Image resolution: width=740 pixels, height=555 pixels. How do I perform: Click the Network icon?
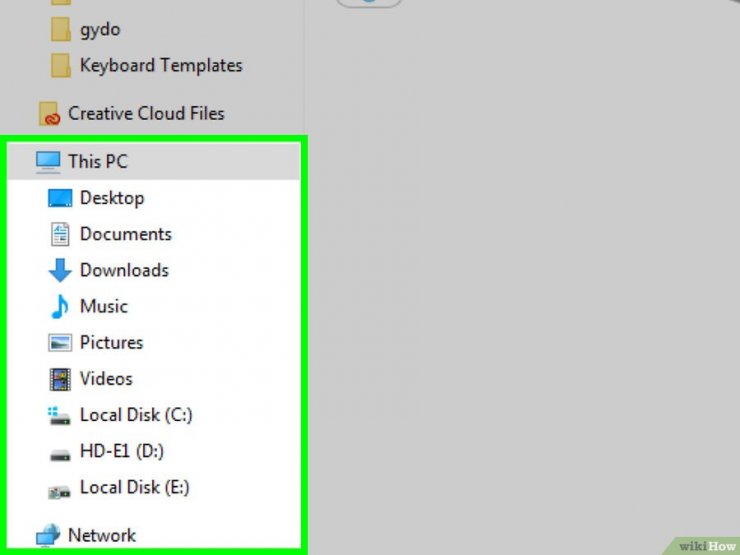click(x=48, y=536)
